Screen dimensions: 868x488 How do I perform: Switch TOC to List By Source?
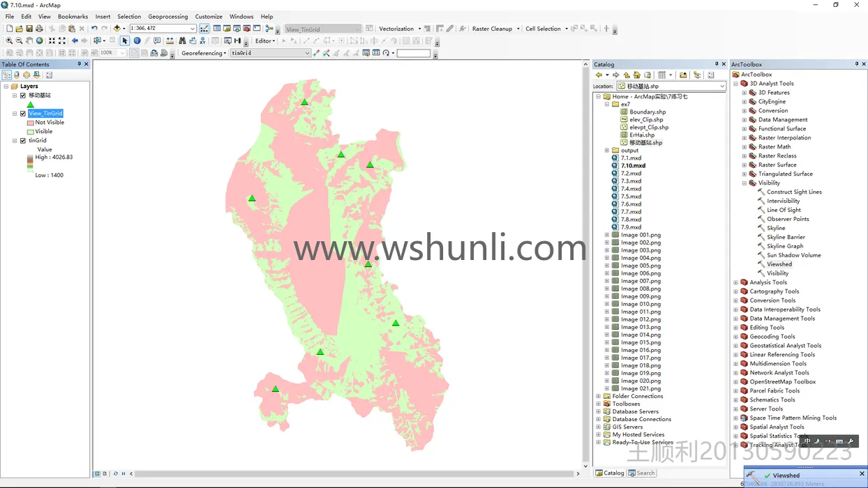tap(17, 75)
